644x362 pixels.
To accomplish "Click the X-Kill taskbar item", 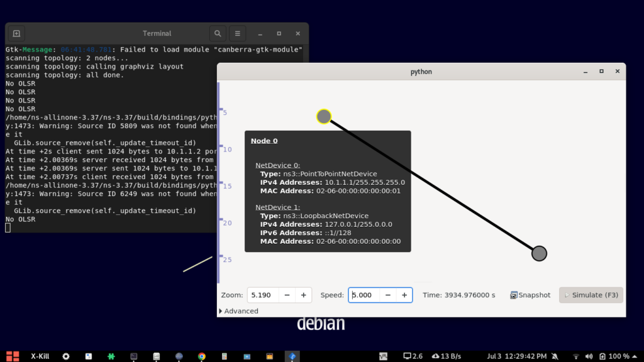I will pos(40,356).
